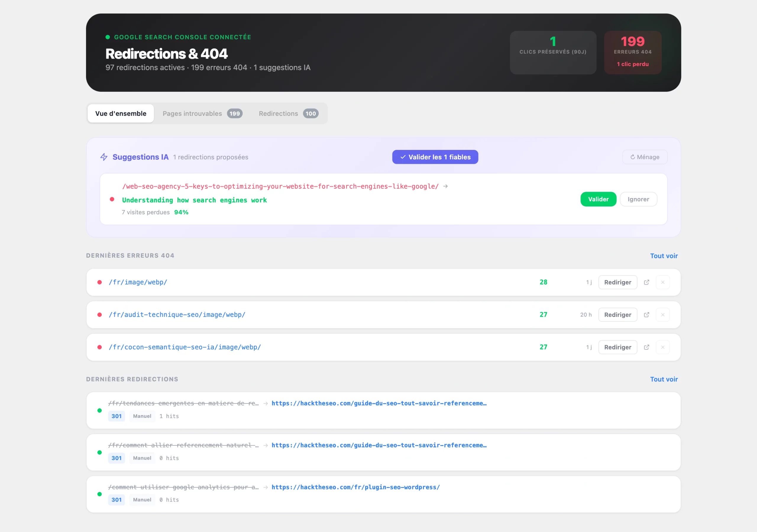Open the /fr/image/webp/ error path

pos(138,282)
